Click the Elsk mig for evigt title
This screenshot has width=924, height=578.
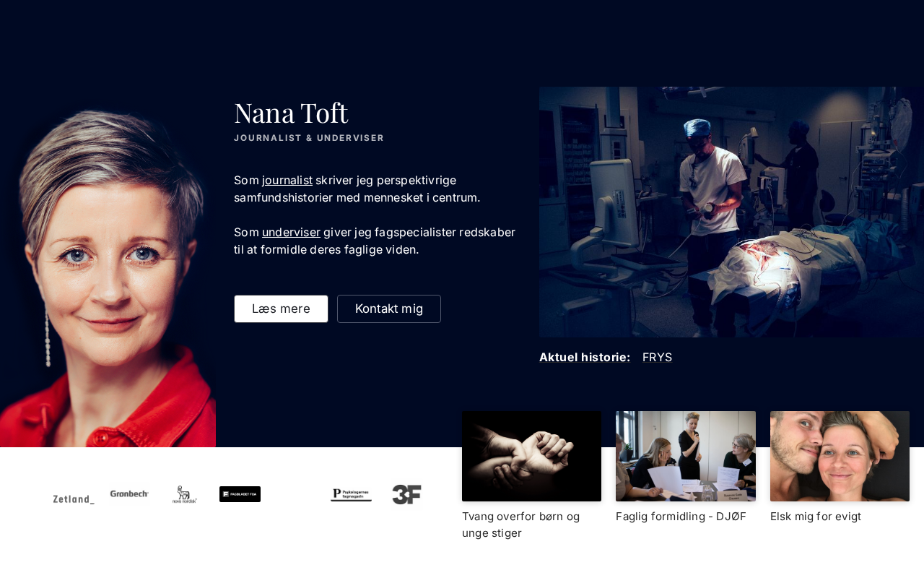coord(816,517)
